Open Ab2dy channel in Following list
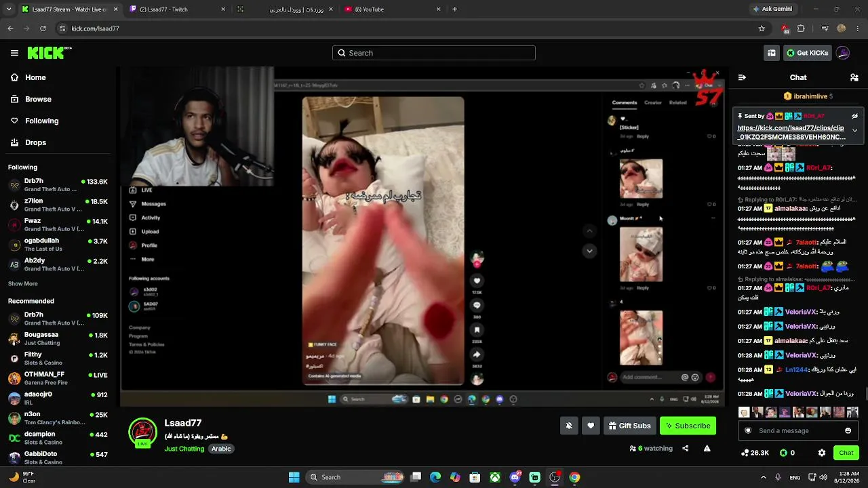The width and height of the screenshot is (868, 488). coord(58,264)
